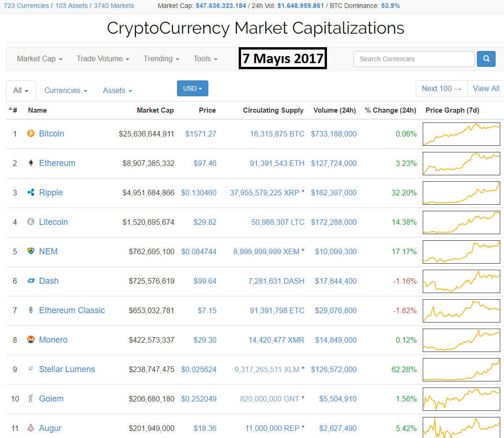Click the Monero logo icon
The width and height of the screenshot is (504, 438).
pyautogui.click(x=31, y=339)
